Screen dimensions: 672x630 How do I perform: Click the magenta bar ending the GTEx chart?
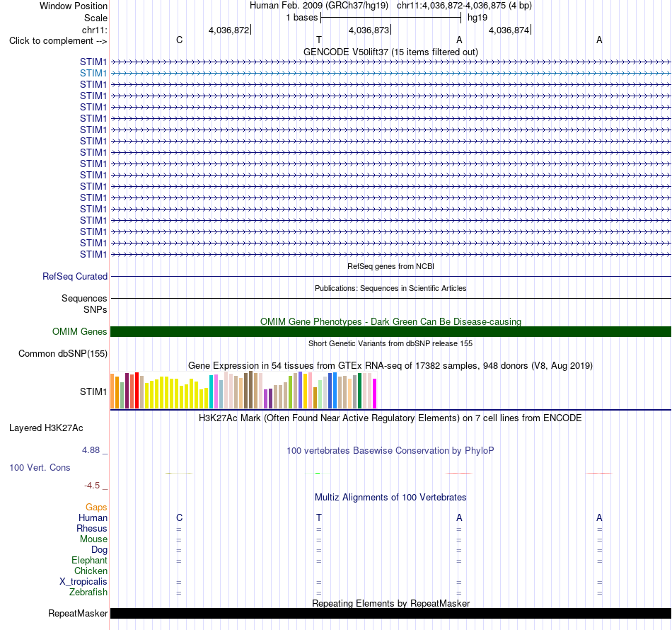coord(375,394)
